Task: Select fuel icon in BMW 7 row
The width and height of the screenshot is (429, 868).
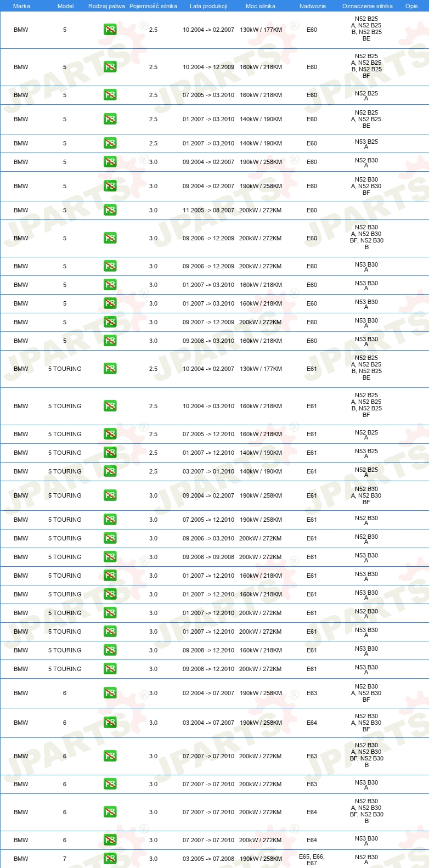Action: pyautogui.click(x=110, y=859)
